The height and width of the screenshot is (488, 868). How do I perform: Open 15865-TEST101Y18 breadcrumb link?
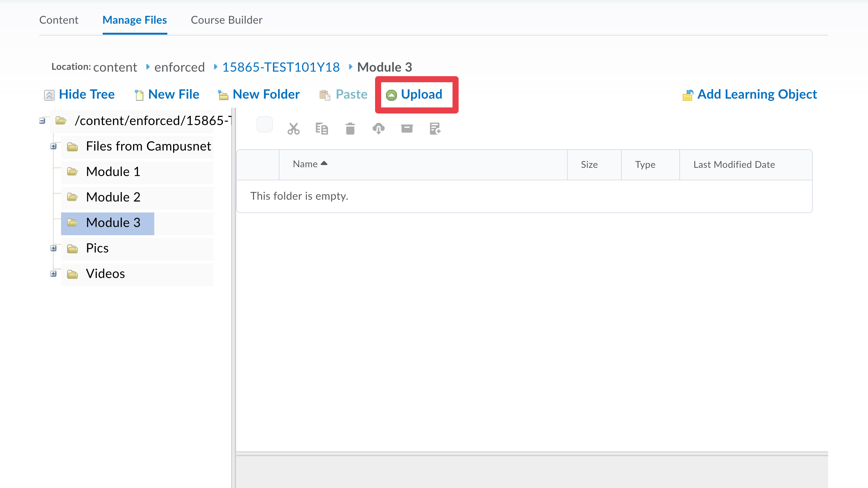tap(281, 67)
